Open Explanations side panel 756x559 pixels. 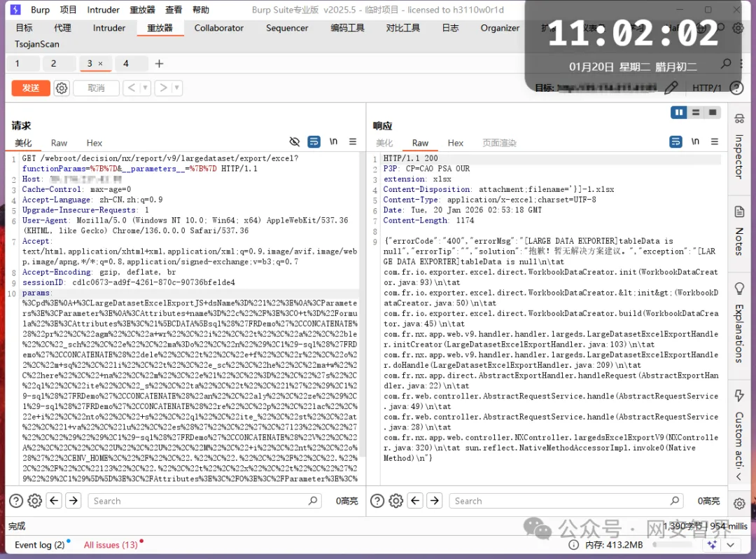739,323
